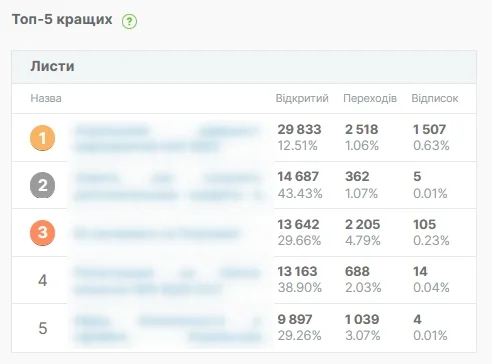Click the open rate 43.43%
Screen dimensions: 492x364
click(x=300, y=193)
